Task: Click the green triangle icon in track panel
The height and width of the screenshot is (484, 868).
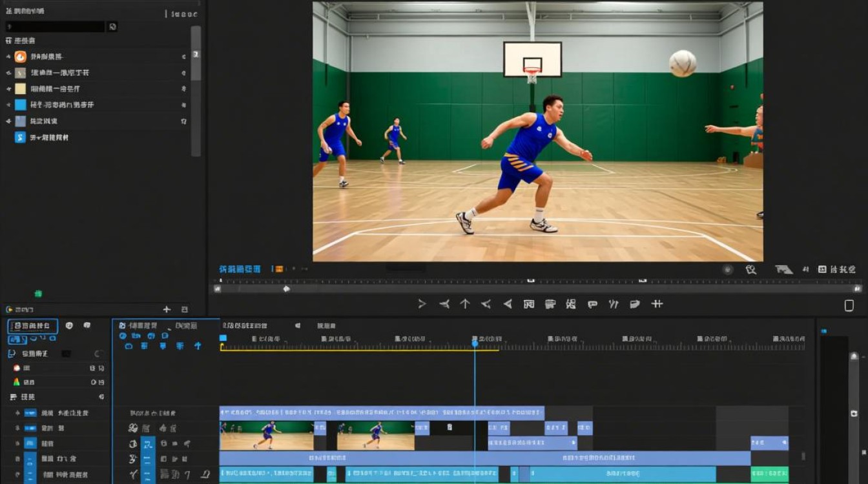Action: (17, 382)
